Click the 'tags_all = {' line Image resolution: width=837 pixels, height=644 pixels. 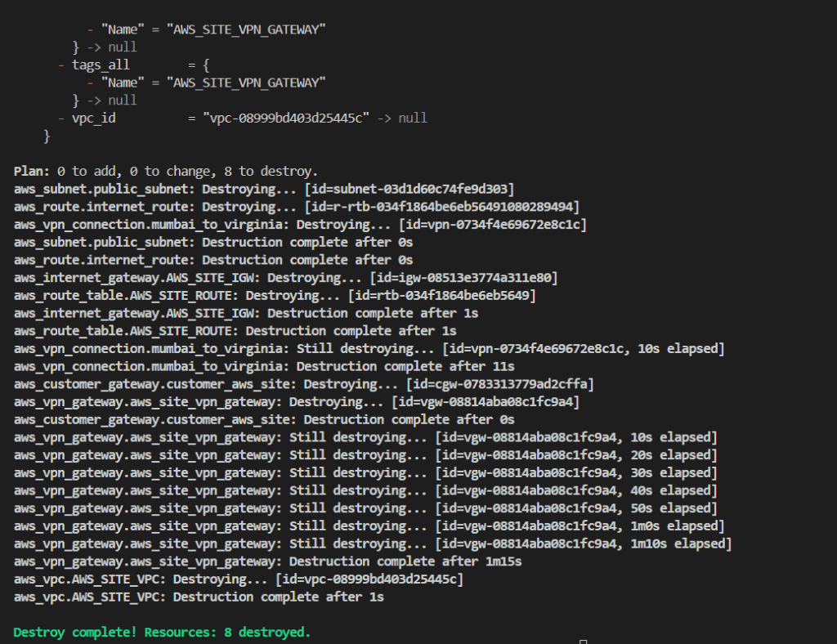tap(133, 65)
